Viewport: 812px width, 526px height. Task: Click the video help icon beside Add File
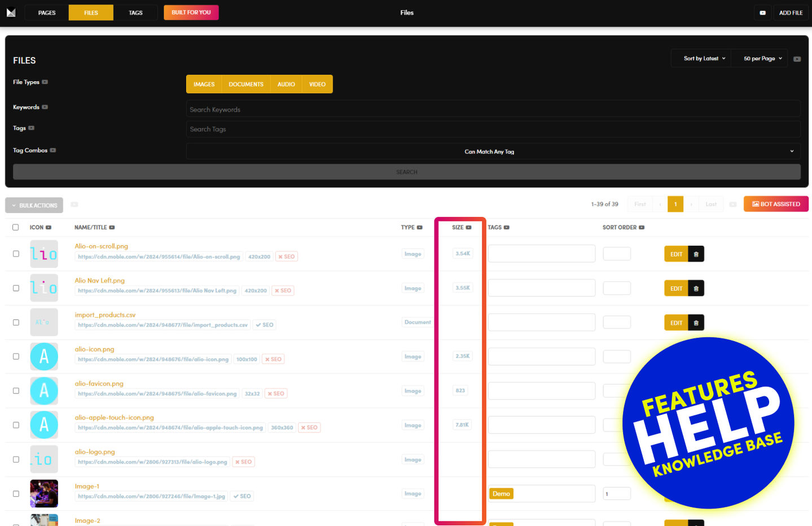click(x=762, y=12)
